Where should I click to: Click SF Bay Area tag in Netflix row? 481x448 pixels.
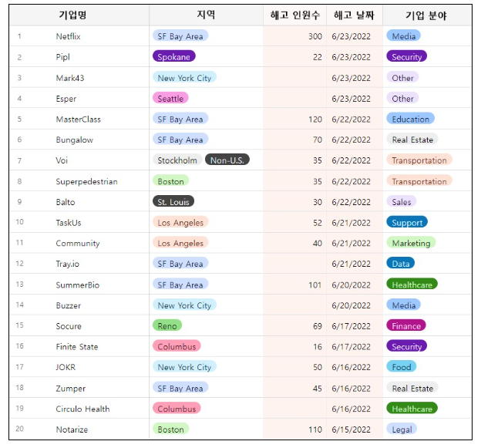180,35
